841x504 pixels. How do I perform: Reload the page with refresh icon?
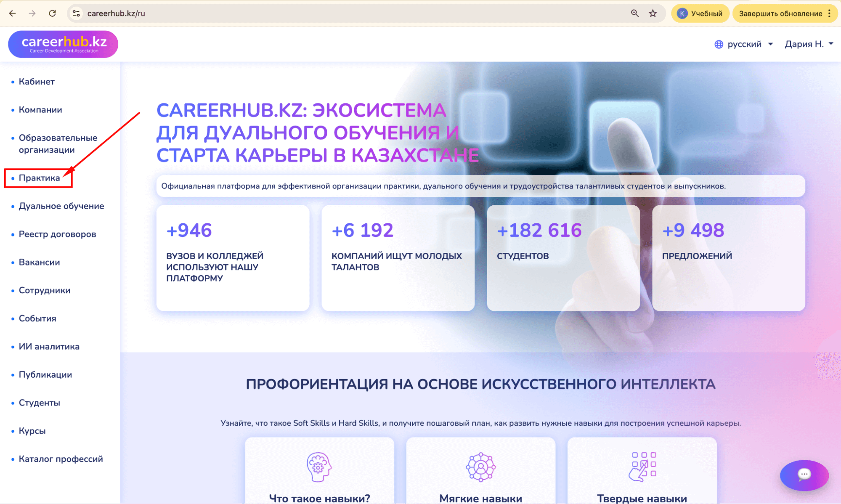[x=52, y=13]
